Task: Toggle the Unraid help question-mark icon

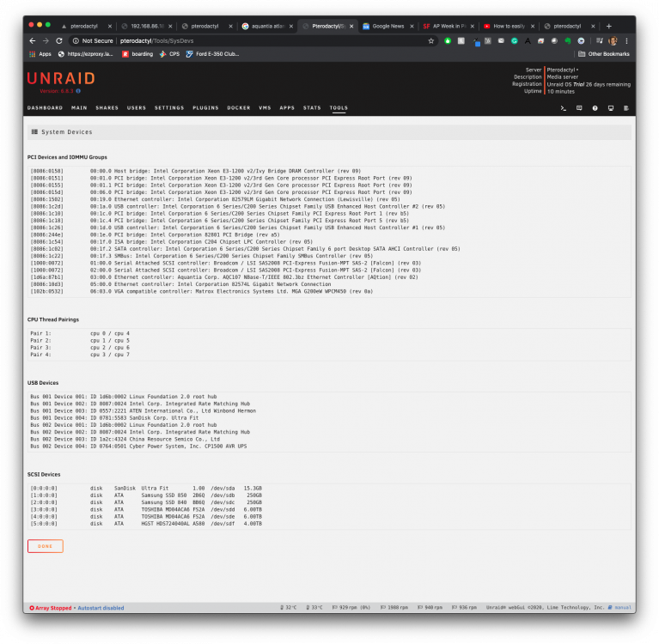Action: click(595, 108)
